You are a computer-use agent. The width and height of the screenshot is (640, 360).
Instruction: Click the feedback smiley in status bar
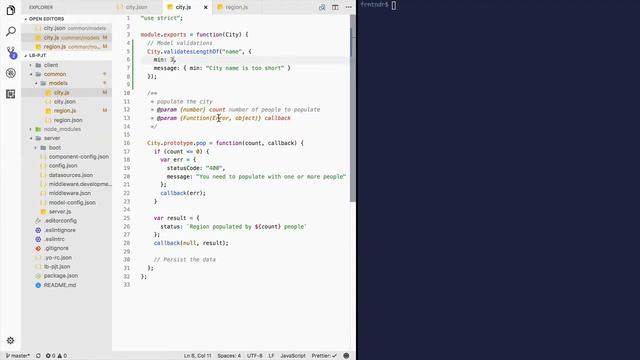click(x=346, y=356)
